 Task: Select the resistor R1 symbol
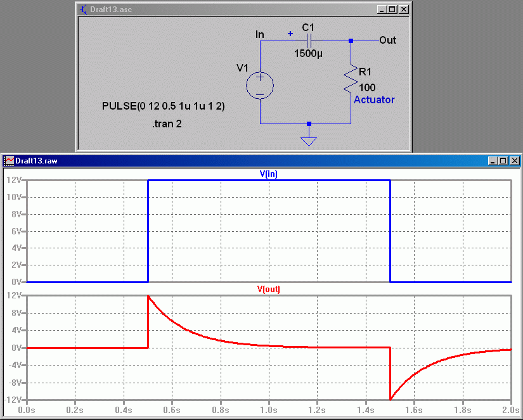pyautogui.click(x=351, y=79)
